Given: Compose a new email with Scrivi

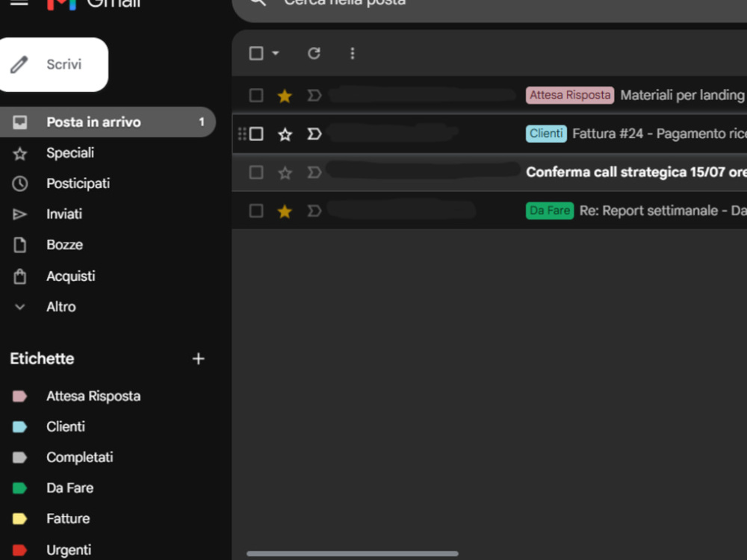Looking at the screenshot, I should click(x=54, y=64).
